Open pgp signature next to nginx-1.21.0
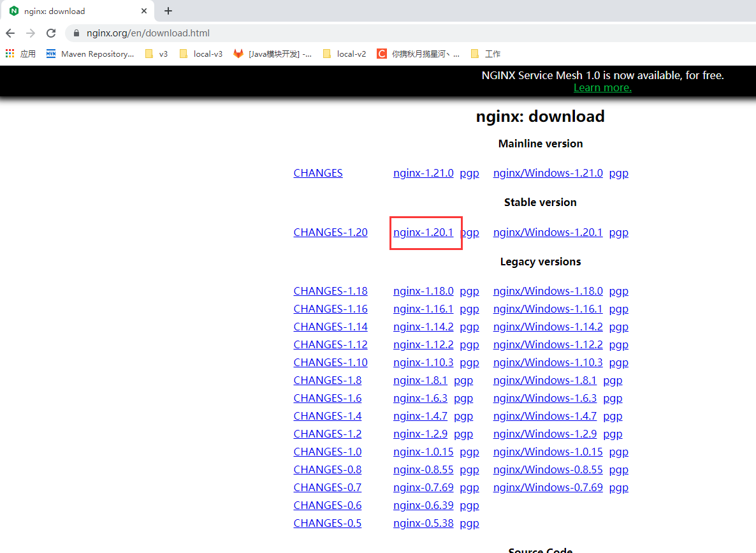Image resolution: width=756 pixels, height=553 pixels. tap(470, 173)
